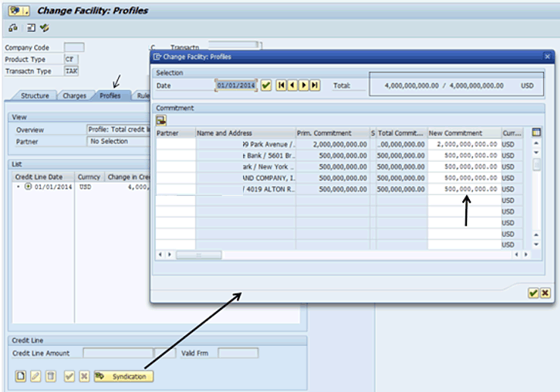The height and width of the screenshot is (392, 560).
Task: Open the Charges tab
Action: (74, 96)
